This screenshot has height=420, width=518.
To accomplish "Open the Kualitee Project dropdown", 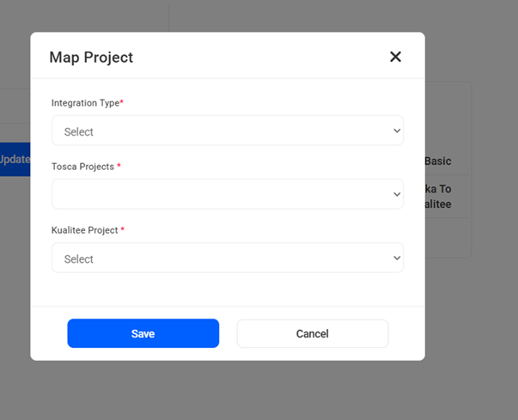I will click(x=227, y=259).
